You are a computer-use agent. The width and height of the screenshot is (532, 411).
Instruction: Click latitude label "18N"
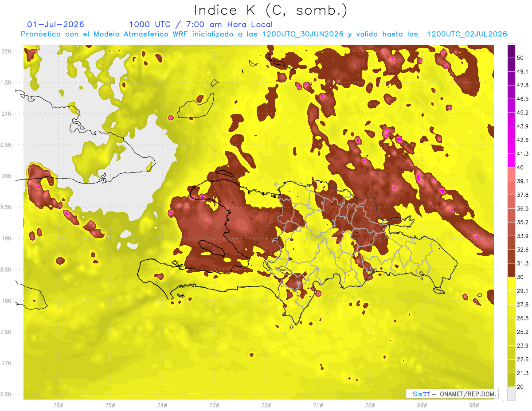pos(7,301)
